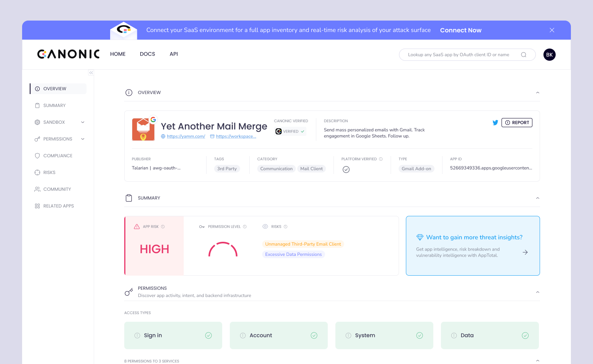The height and width of the screenshot is (364, 593).
Task: Select the Risks sidebar icon
Action: click(37, 172)
